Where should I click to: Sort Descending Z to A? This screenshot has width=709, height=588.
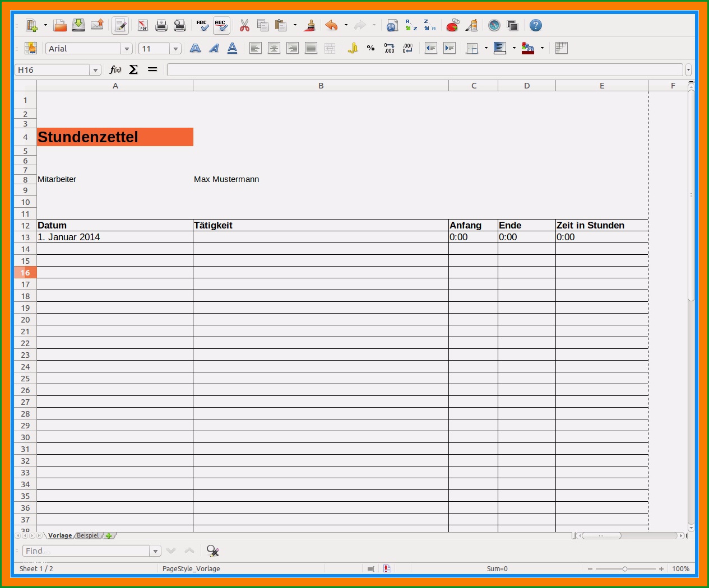429,25
